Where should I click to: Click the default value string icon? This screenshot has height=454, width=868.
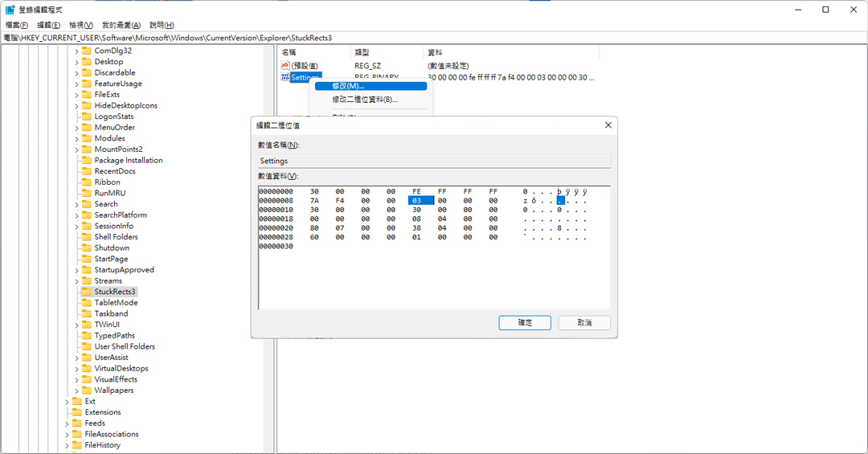click(x=285, y=65)
